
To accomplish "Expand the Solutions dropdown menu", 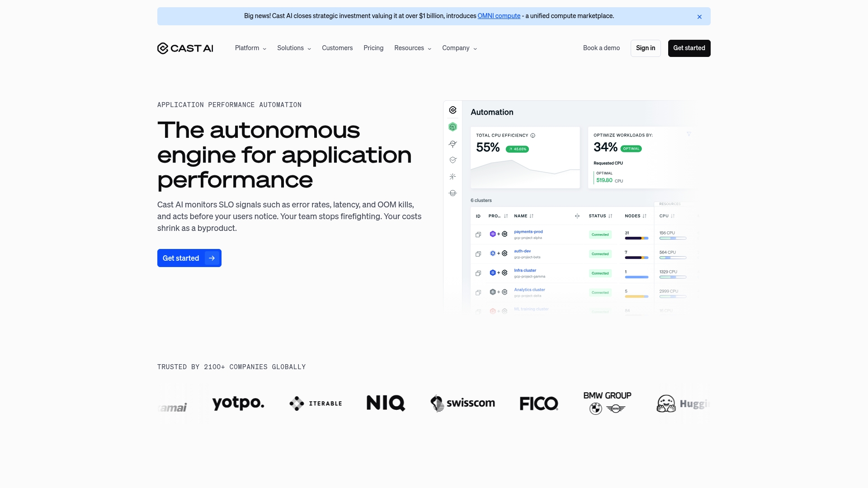I will (293, 48).
